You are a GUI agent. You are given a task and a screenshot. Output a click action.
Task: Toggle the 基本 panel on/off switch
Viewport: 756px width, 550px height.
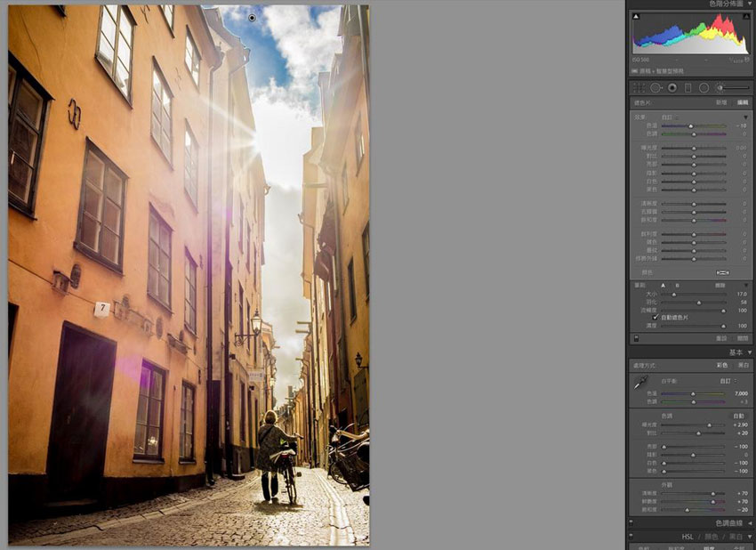click(x=632, y=352)
